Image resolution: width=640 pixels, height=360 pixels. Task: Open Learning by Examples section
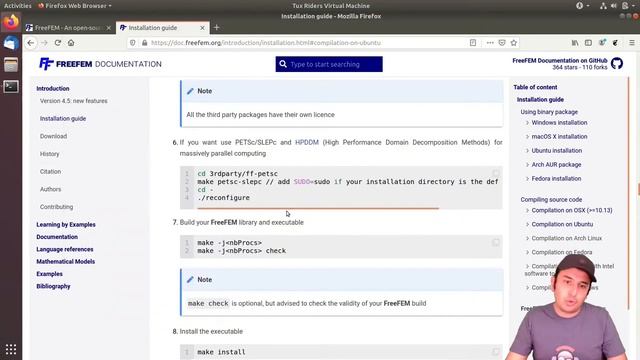coord(66,224)
